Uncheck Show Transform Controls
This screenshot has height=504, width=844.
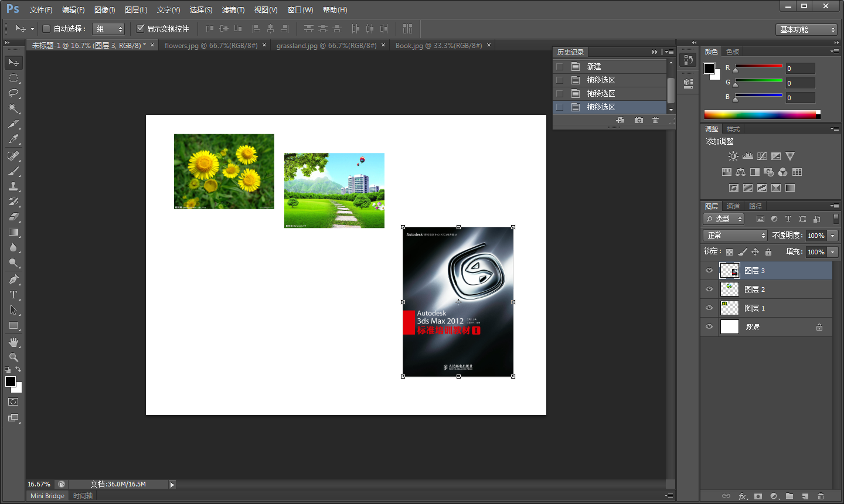pyautogui.click(x=140, y=29)
